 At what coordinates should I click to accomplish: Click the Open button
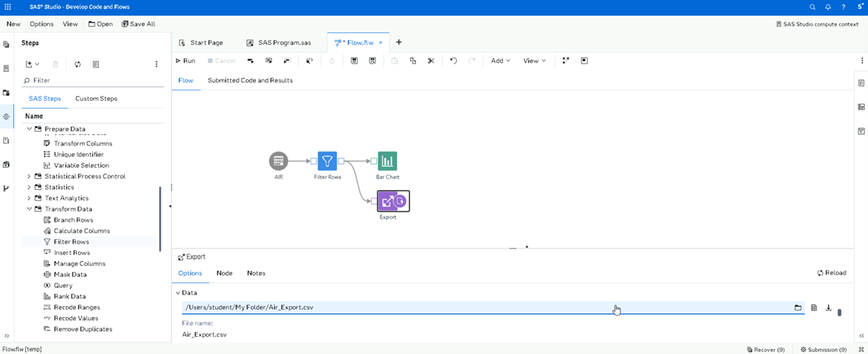pos(100,24)
